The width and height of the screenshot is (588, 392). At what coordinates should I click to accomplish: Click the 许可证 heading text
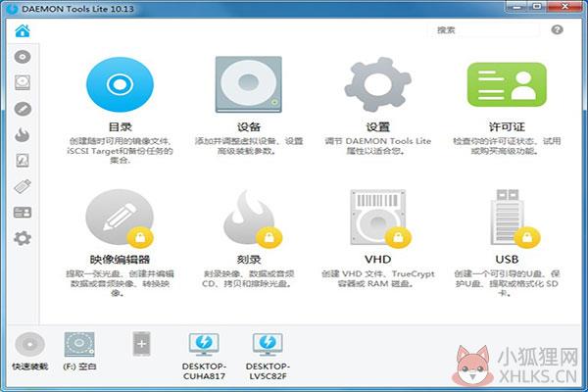[507, 127]
